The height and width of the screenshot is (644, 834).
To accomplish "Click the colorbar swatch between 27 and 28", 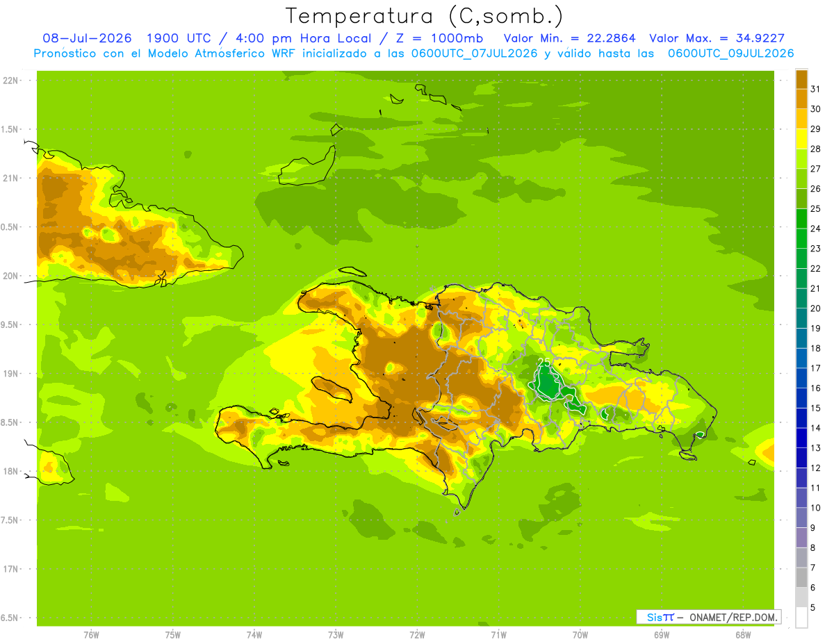I will click(801, 158).
